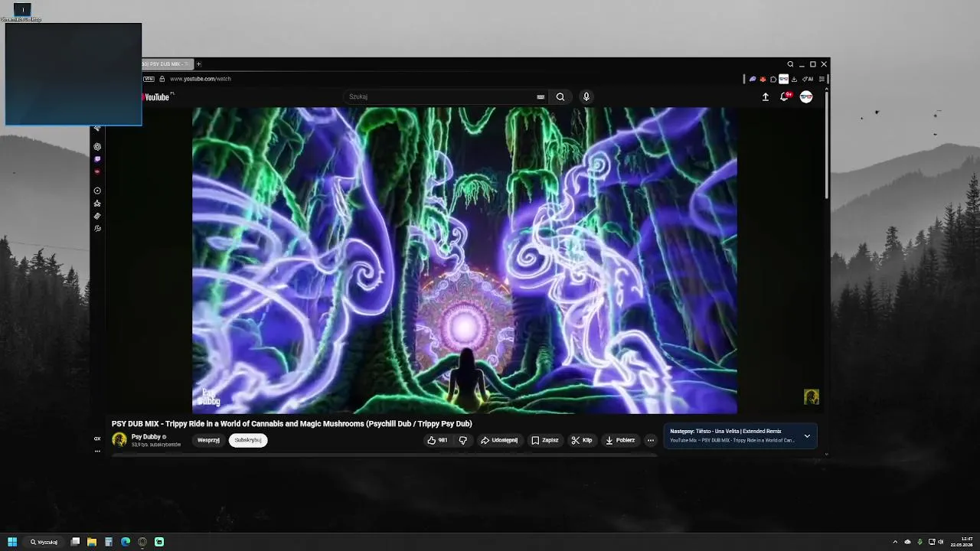This screenshot has width=980, height=551.
Task: Click the site padlock icon in address bar
Action: (x=162, y=79)
